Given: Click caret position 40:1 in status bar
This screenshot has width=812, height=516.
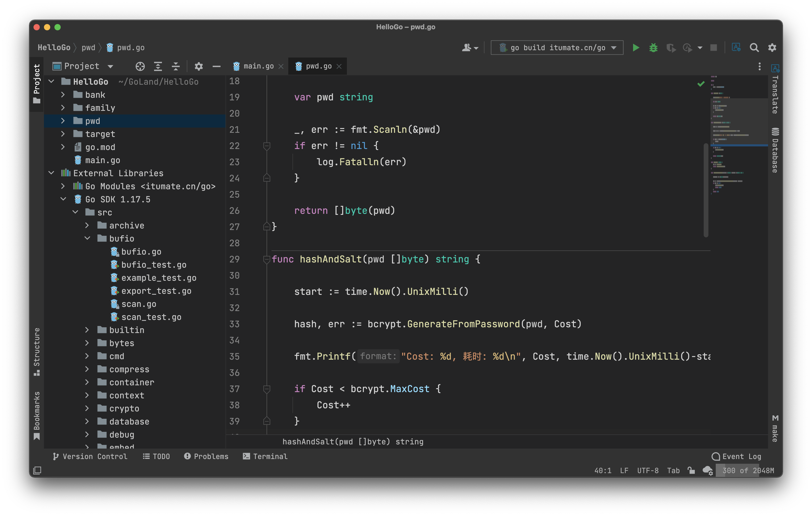Looking at the screenshot, I should coord(603,471).
